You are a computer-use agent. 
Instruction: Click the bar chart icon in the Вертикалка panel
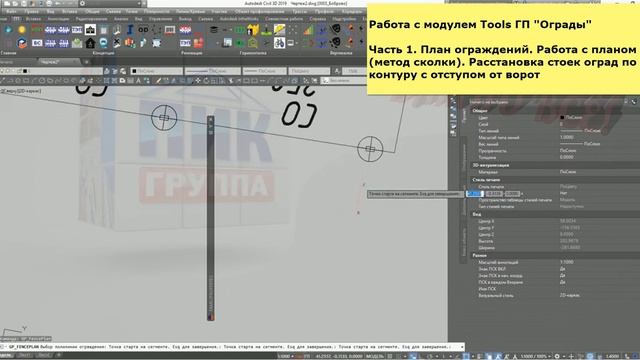[x=309, y=29]
